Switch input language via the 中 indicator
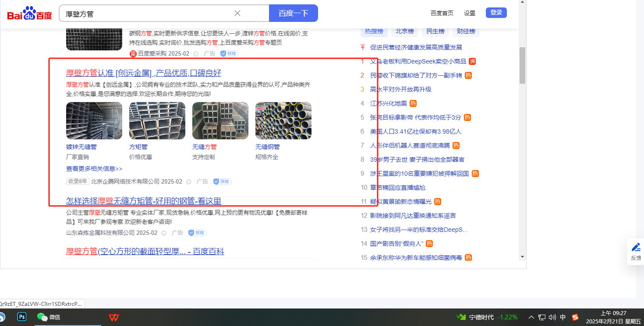The image size is (644, 326). 563,317
